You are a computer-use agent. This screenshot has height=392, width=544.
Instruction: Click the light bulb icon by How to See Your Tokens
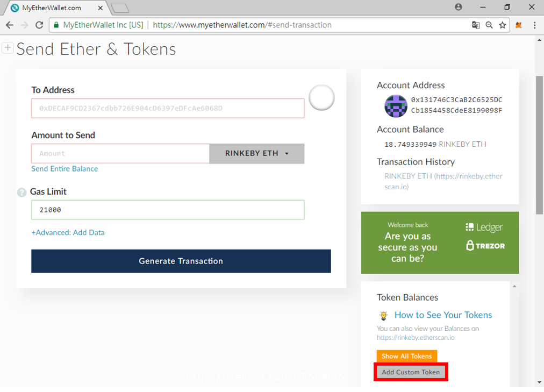tap(383, 315)
